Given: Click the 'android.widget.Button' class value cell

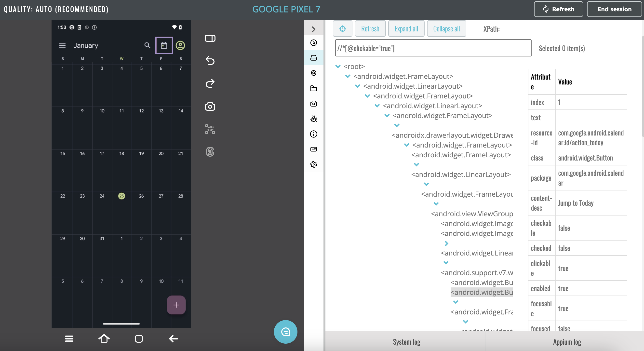Looking at the screenshot, I should pyautogui.click(x=591, y=158).
